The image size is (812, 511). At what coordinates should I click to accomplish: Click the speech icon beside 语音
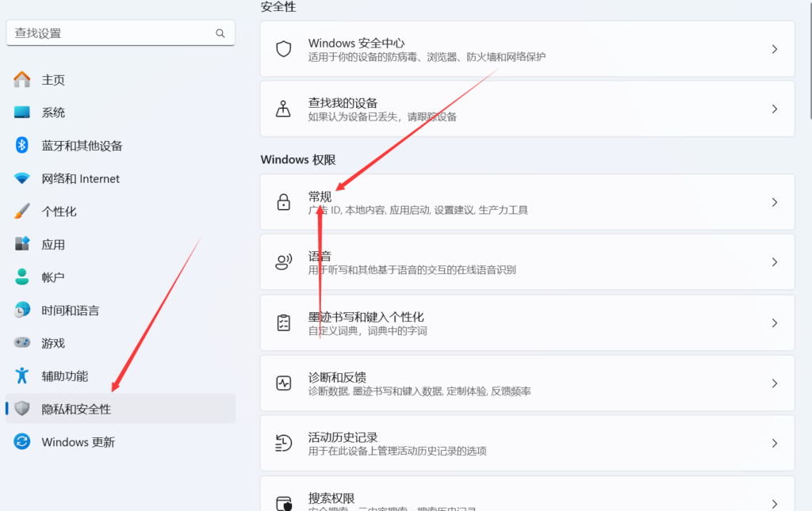[x=283, y=262]
